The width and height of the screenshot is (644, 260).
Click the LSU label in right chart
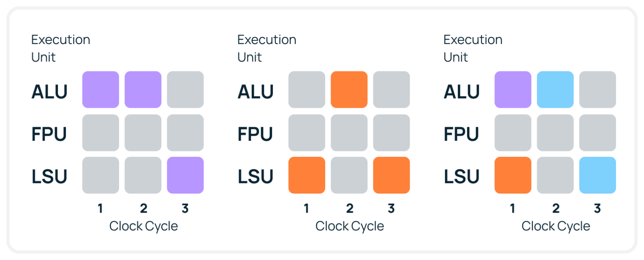[462, 176]
